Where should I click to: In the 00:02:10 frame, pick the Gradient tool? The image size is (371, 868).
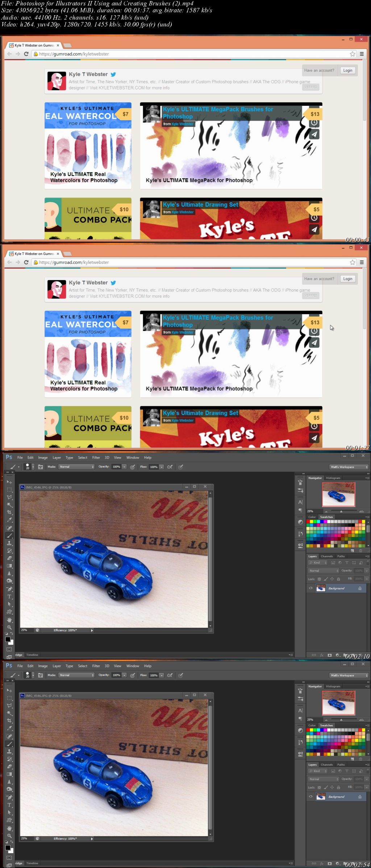pos(9,566)
